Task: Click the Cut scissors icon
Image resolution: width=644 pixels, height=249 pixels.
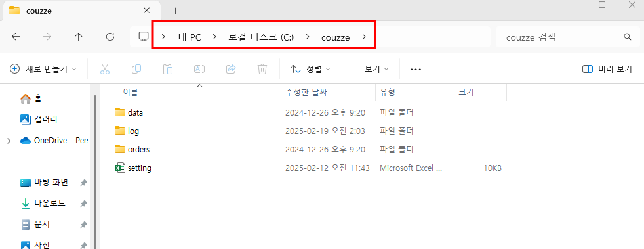Action: pyautogui.click(x=105, y=69)
